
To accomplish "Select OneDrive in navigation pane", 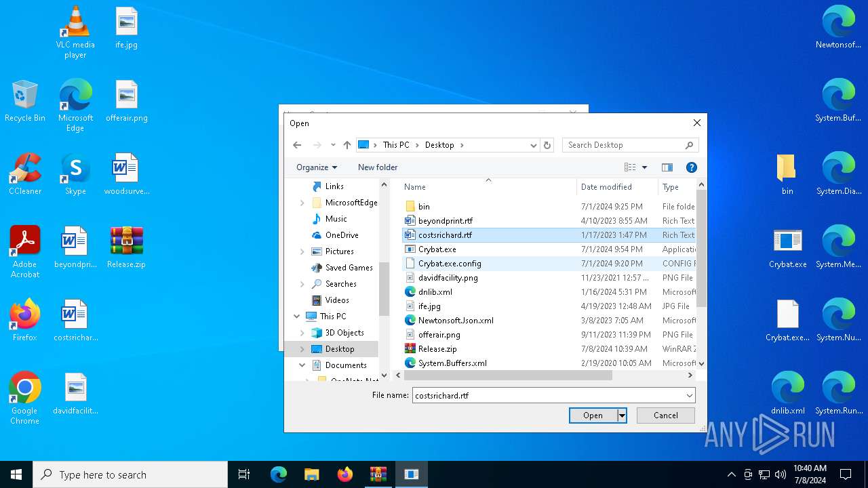I will [342, 235].
